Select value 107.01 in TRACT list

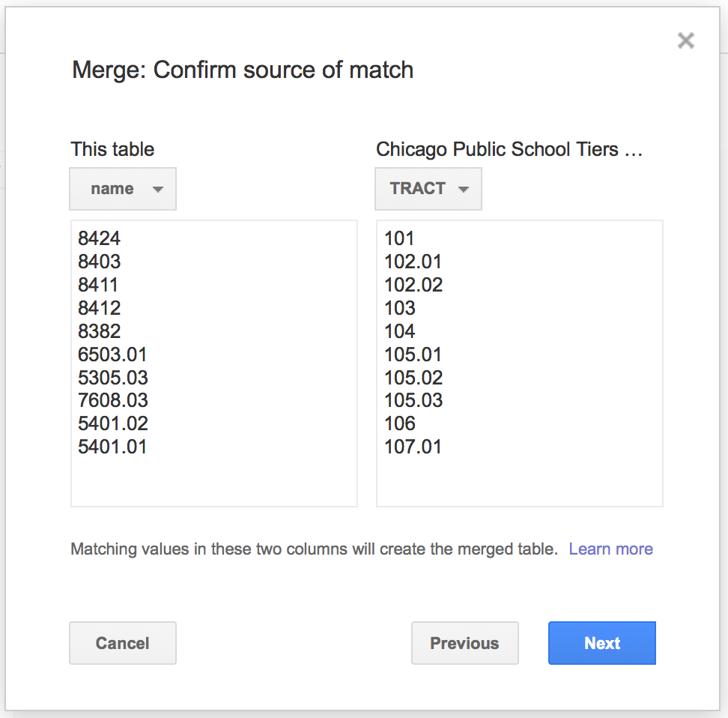click(x=413, y=447)
